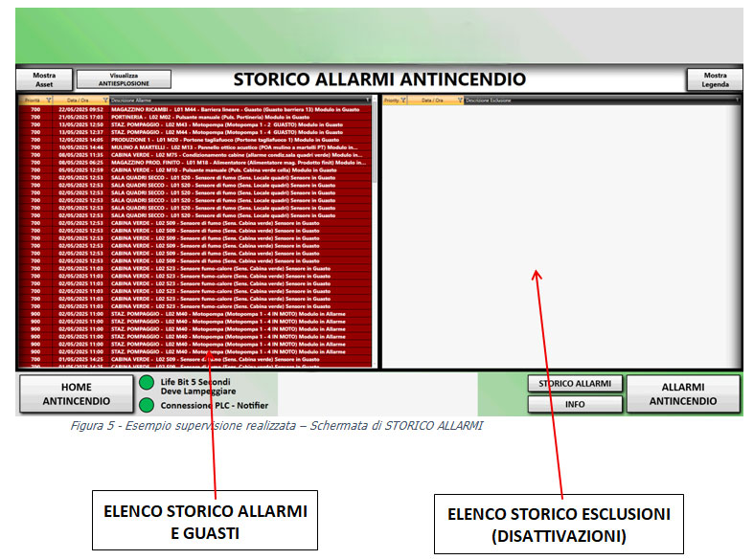The image size is (754, 560).
Task: Select the MULINO A MARTELLI L02 M13 row
Action: (x=194, y=147)
